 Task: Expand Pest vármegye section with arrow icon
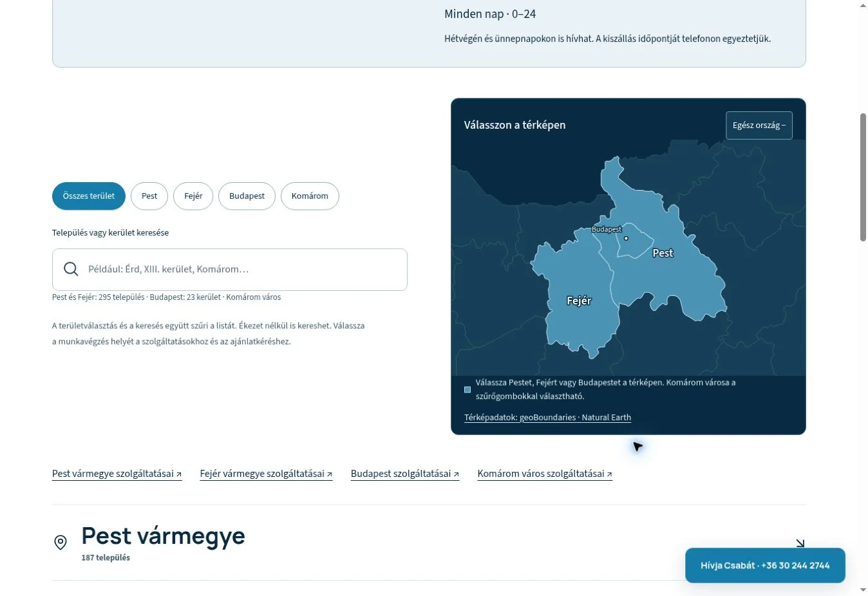pos(800,543)
